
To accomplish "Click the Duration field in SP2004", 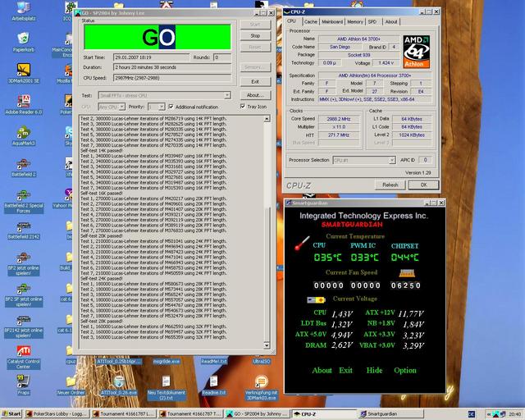I will [172, 67].
